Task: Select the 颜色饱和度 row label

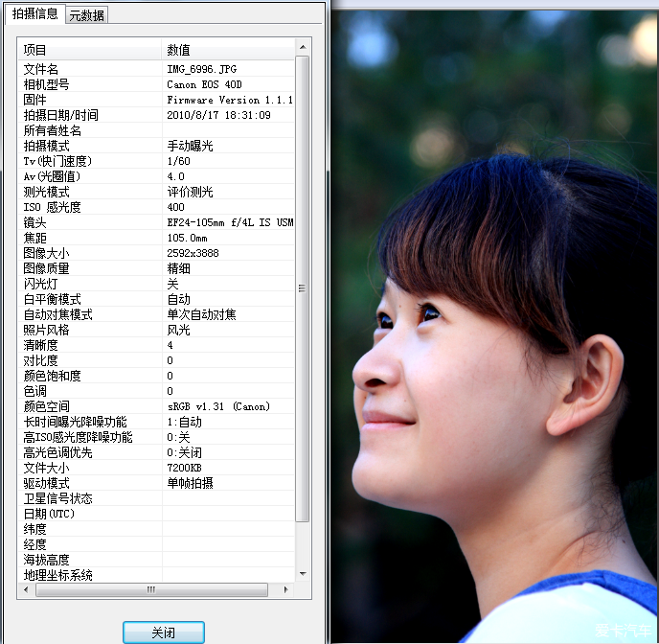Action: (x=52, y=376)
